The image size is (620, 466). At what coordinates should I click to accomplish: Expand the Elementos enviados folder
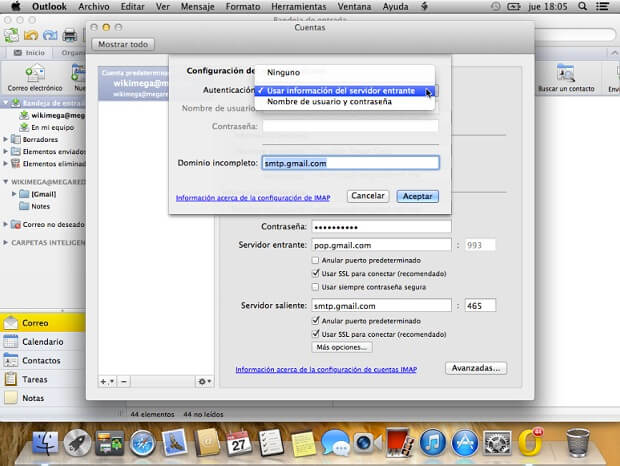[x=6, y=151]
